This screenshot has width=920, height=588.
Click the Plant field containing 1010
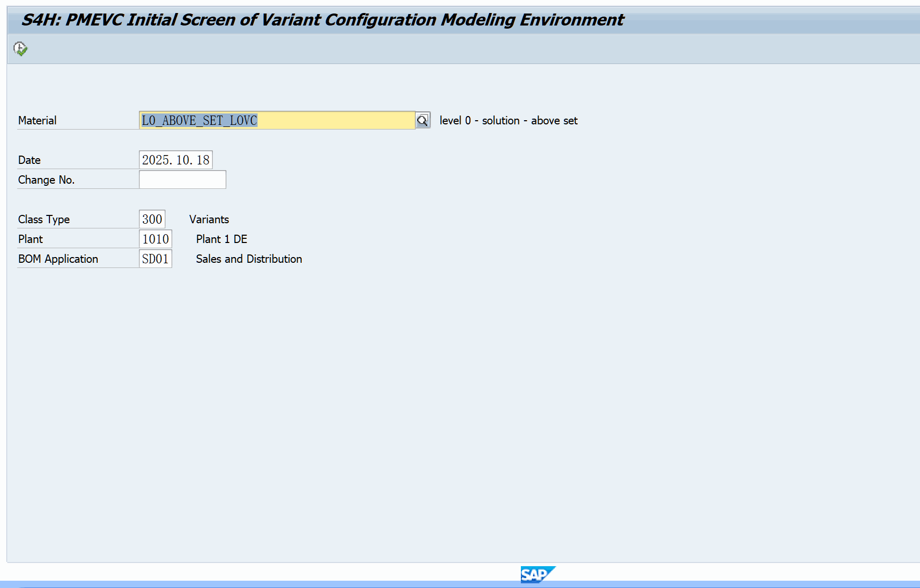coord(156,239)
